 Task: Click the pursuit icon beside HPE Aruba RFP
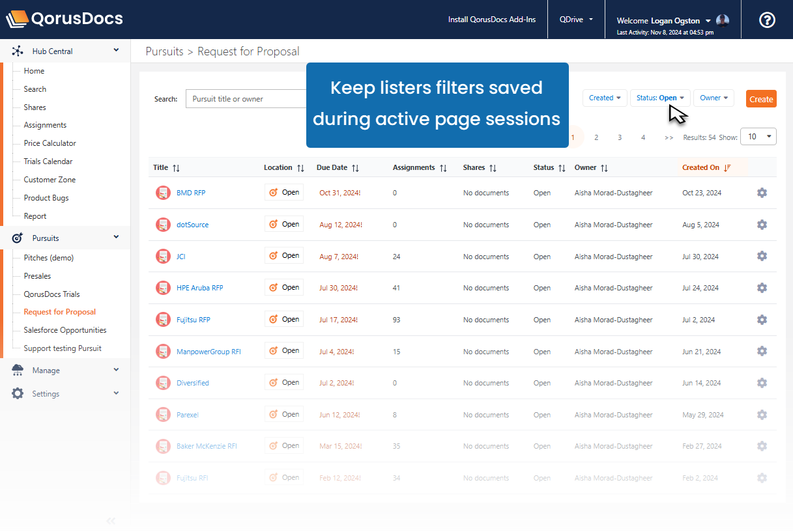pyautogui.click(x=163, y=288)
